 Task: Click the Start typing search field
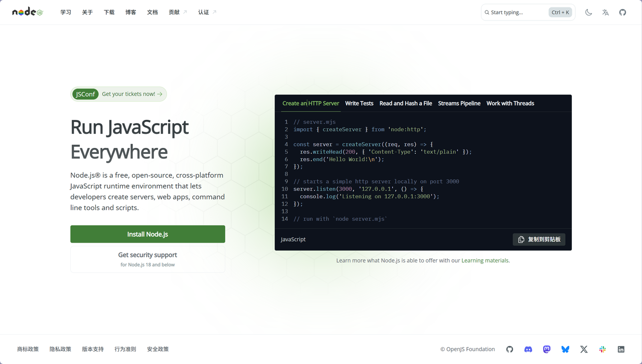517,13
